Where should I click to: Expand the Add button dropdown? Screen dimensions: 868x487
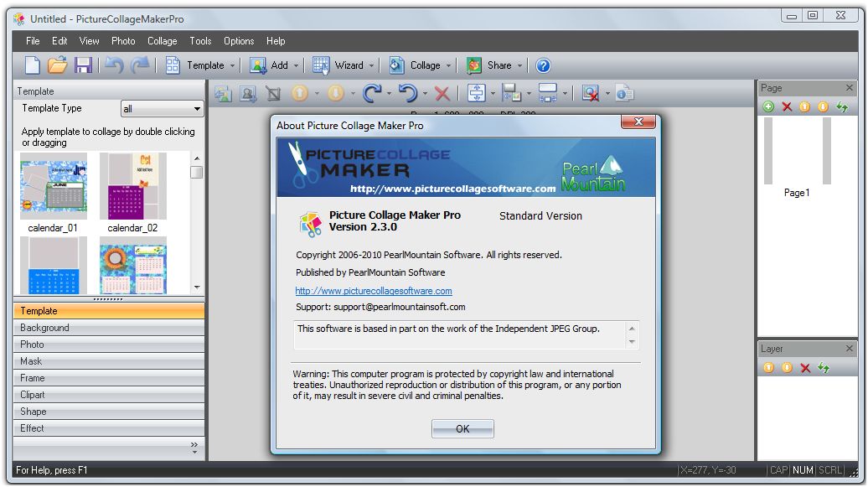click(x=297, y=65)
